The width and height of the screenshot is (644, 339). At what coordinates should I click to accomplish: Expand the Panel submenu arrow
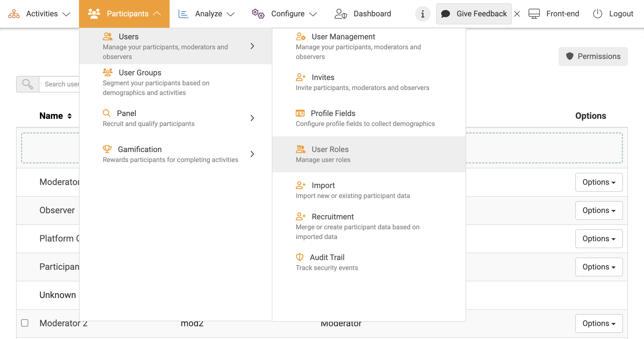pos(252,118)
